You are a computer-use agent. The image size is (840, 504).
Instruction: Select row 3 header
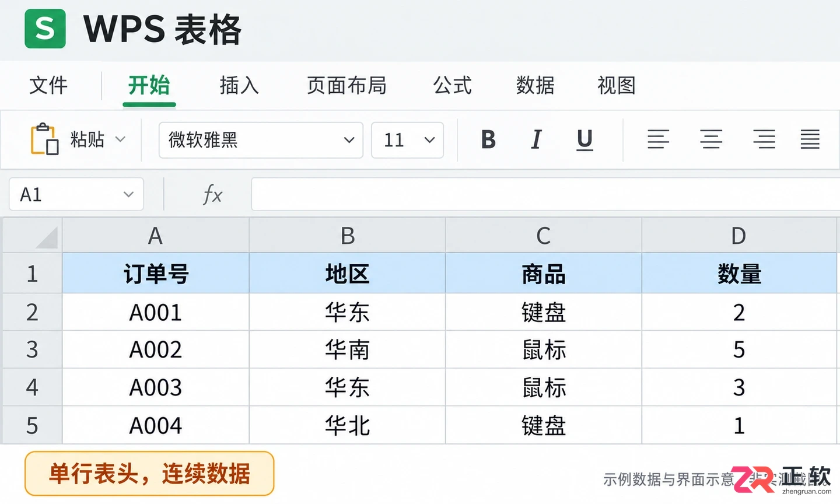click(32, 349)
